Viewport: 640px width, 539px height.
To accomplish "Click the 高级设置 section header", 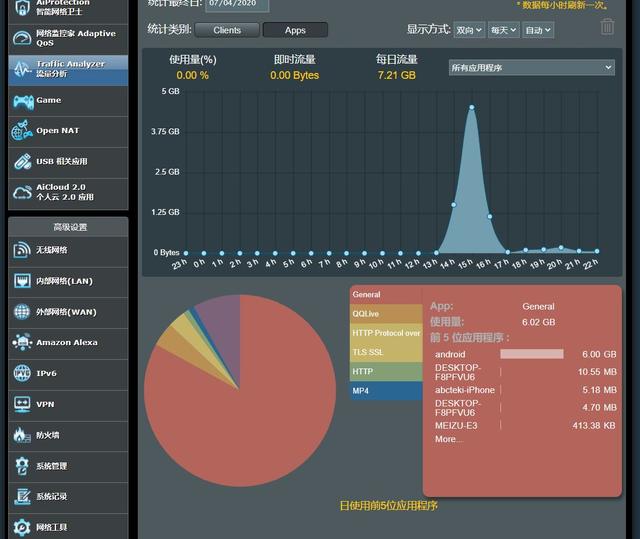I will coord(70,227).
